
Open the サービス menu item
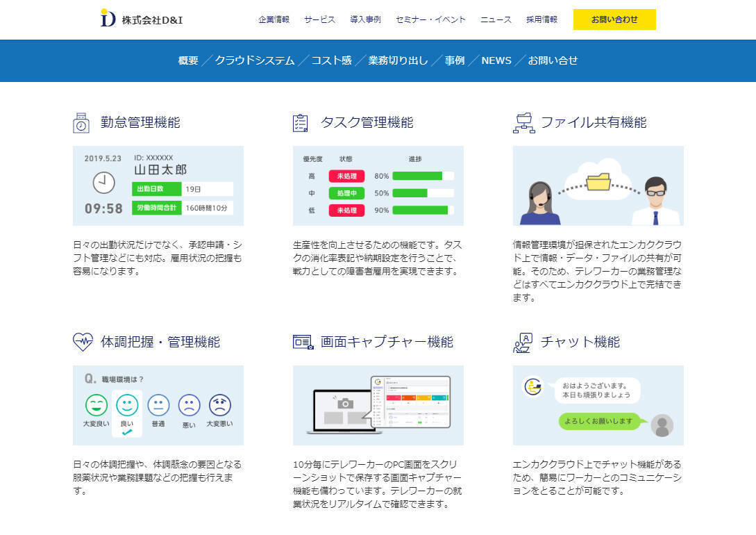tap(319, 19)
